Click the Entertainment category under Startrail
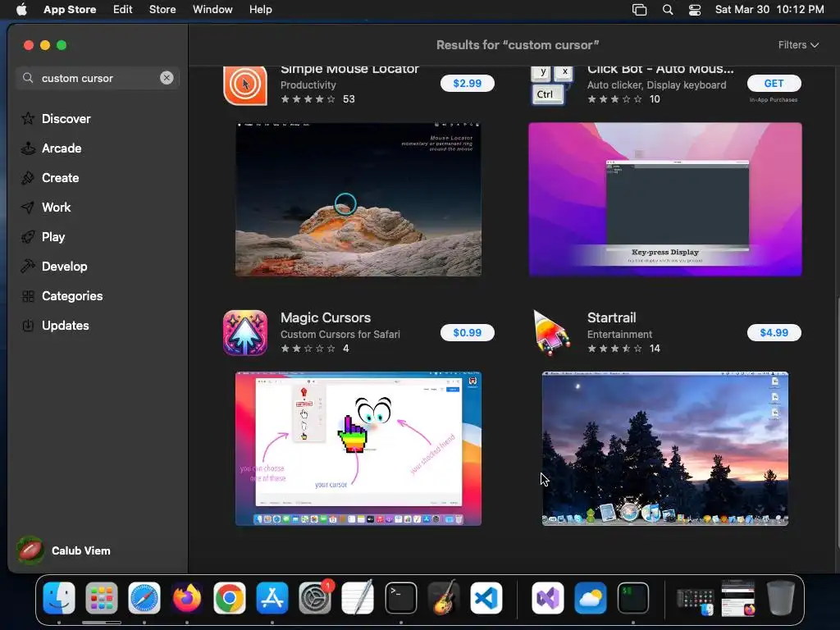Viewport: 840px width, 630px height. tap(619, 335)
